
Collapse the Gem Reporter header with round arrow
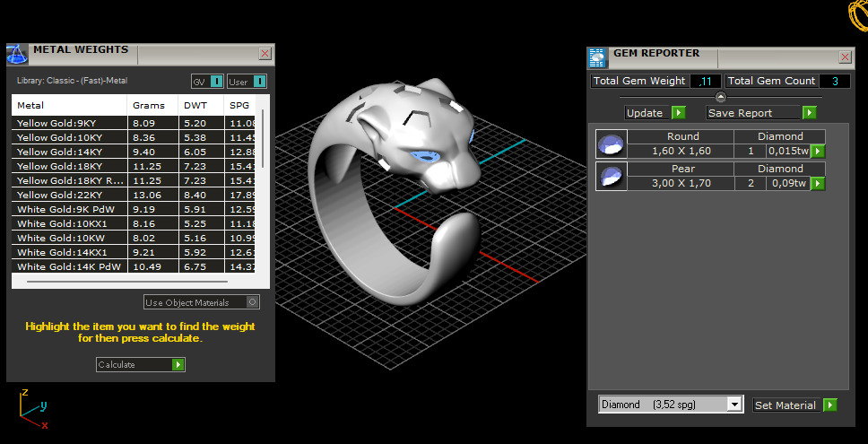(720, 97)
